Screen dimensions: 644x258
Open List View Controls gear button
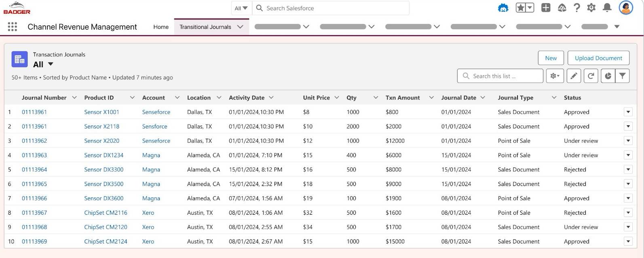point(555,76)
